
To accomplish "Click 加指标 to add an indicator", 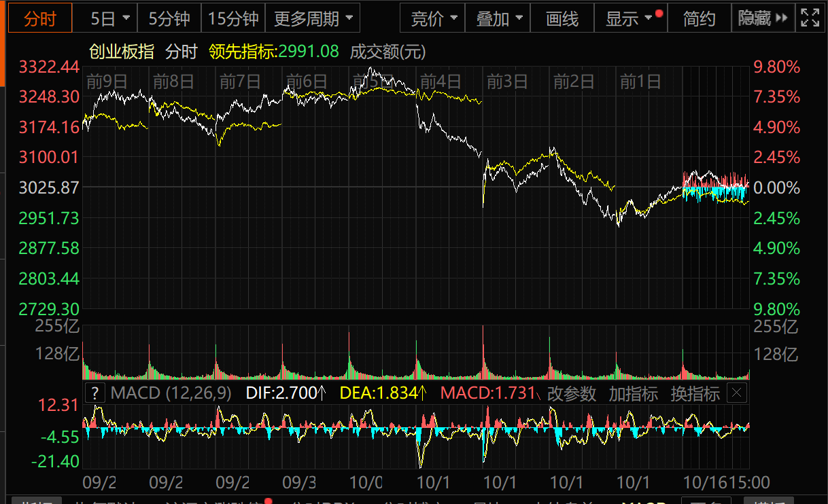I will (633, 393).
